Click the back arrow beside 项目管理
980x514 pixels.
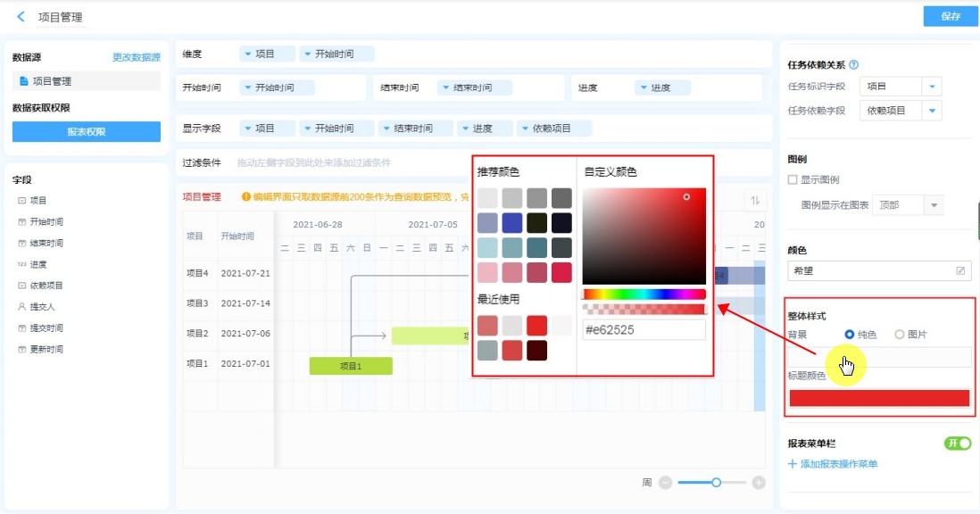pos(21,17)
